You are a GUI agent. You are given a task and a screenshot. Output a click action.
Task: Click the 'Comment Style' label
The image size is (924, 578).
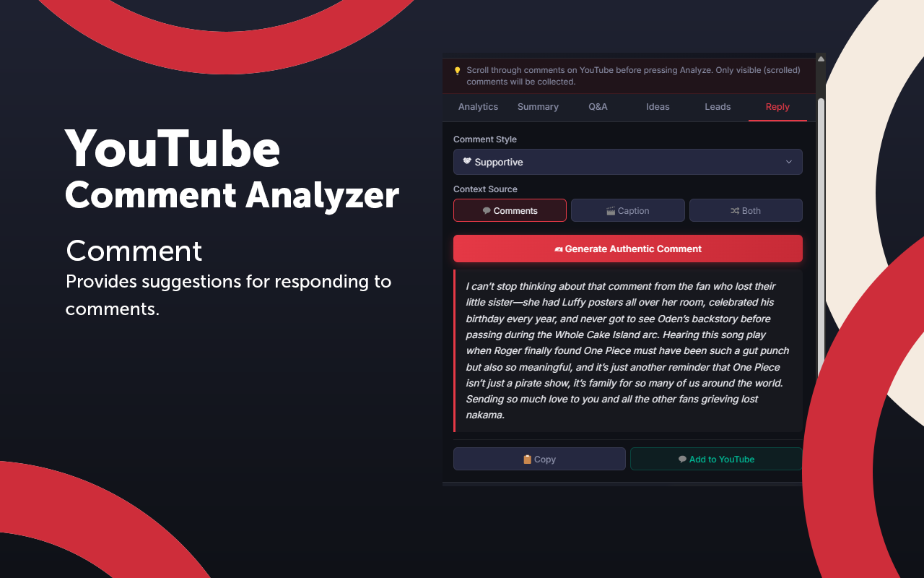(x=485, y=139)
